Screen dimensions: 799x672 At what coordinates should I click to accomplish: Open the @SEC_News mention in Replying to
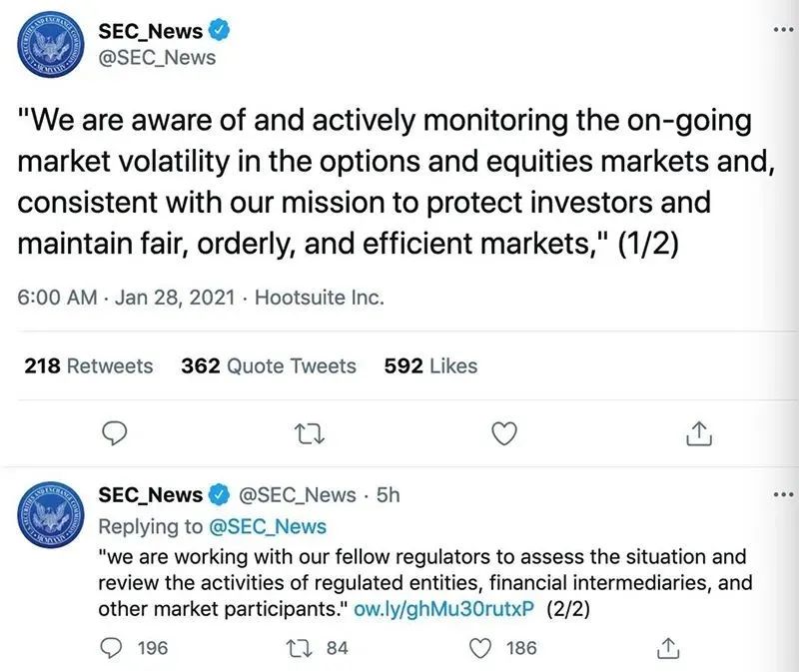point(268,527)
